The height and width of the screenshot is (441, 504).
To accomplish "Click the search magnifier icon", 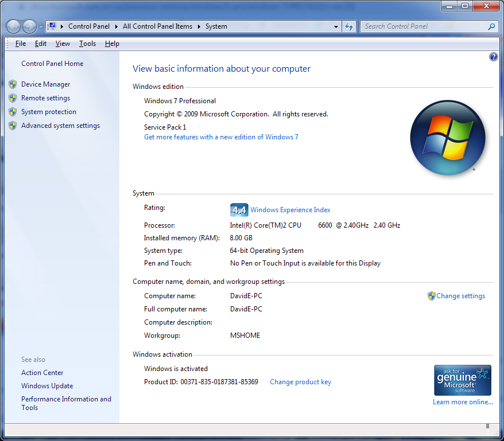I will [x=491, y=26].
